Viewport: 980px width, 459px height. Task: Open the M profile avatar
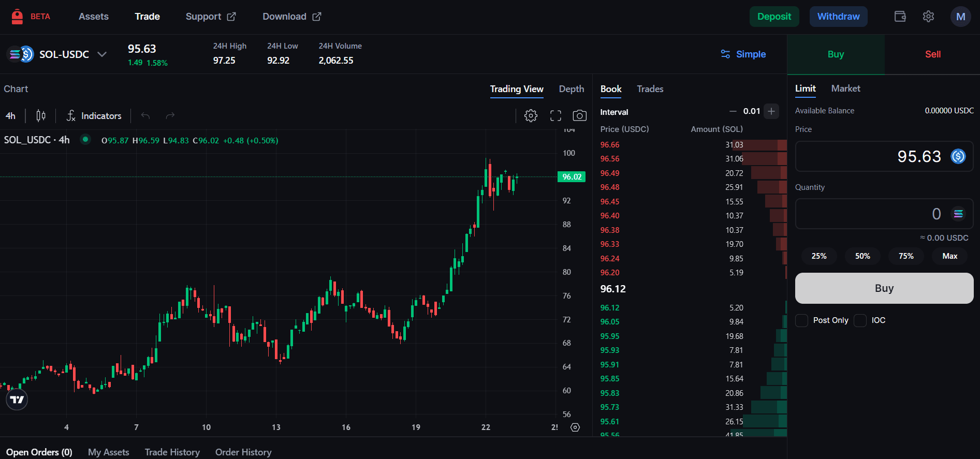960,17
